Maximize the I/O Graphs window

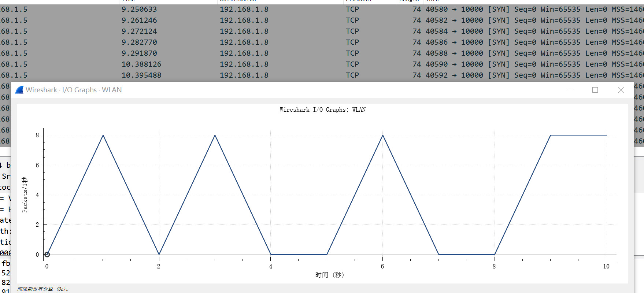[x=595, y=90]
